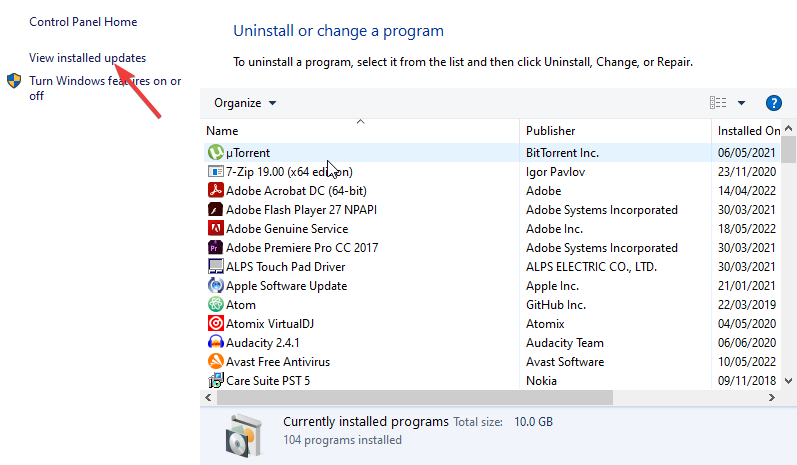Select the µTorrent program name
The width and height of the screenshot is (797, 465).
248,152
